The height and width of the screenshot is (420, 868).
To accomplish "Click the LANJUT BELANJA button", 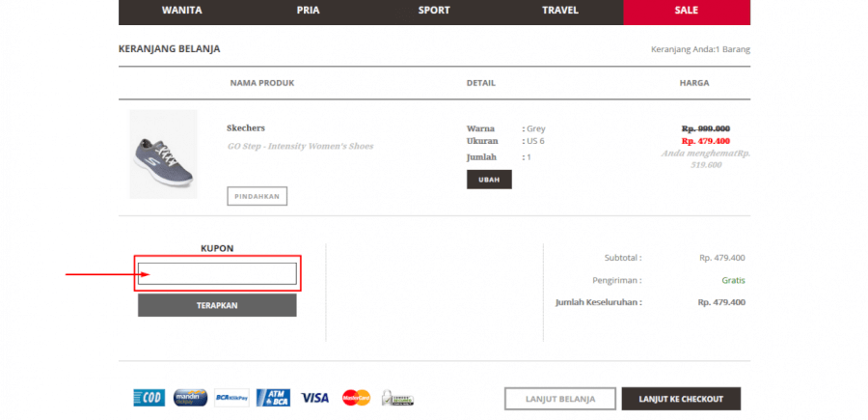I will [560, 399].
